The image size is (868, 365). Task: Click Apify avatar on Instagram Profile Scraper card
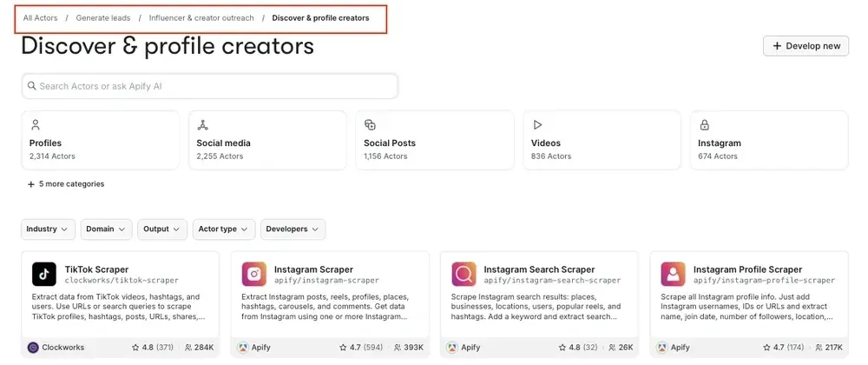[661, 348]
